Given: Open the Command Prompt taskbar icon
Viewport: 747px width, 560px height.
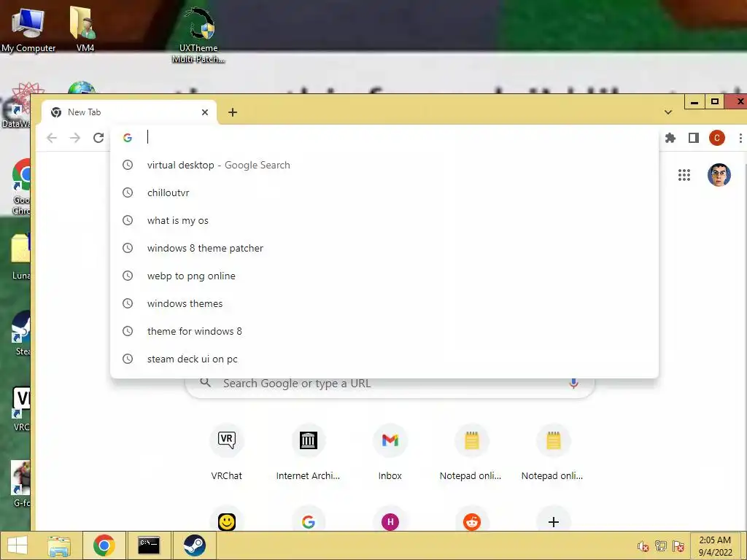Looking at the screenshot, I should (x=149, y=545).
